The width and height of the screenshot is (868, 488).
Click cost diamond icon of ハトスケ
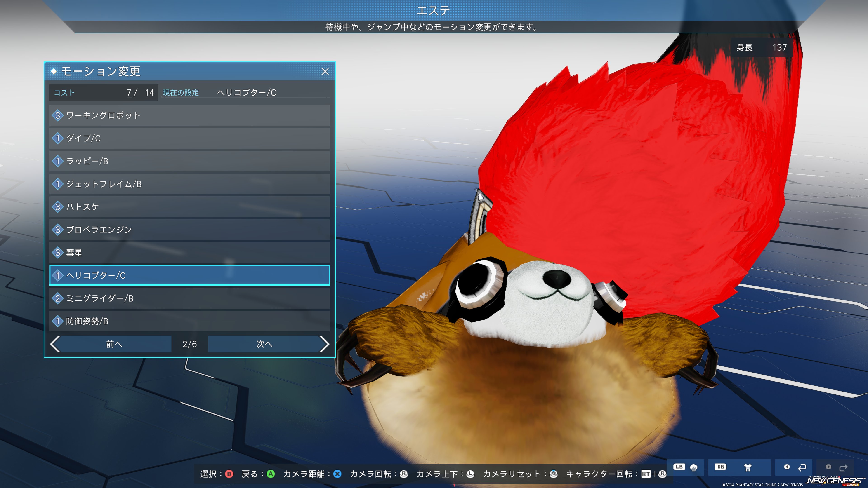(58, 207)
